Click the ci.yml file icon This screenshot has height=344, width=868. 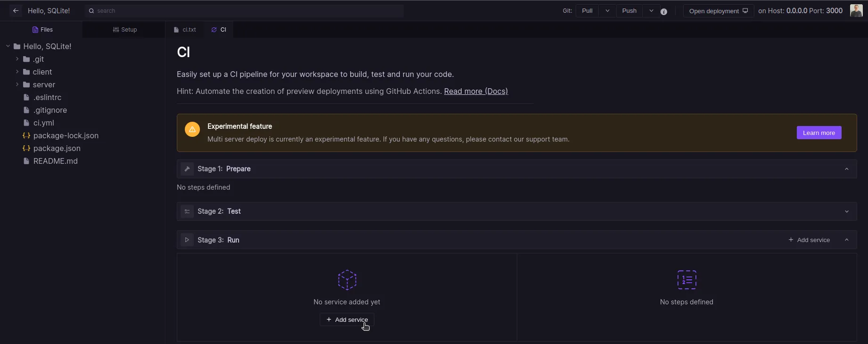click(26, 123)
